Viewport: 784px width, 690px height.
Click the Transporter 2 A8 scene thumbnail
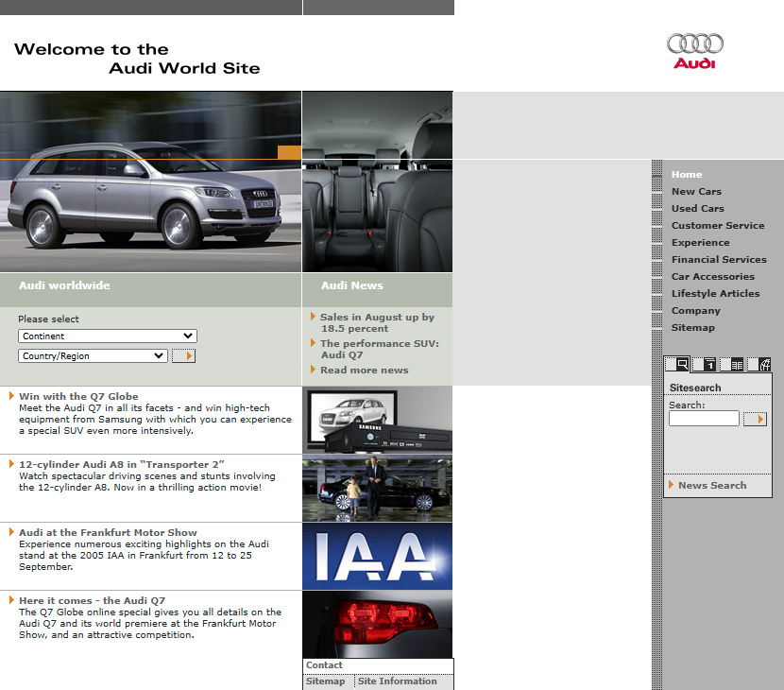click(377, 488)
